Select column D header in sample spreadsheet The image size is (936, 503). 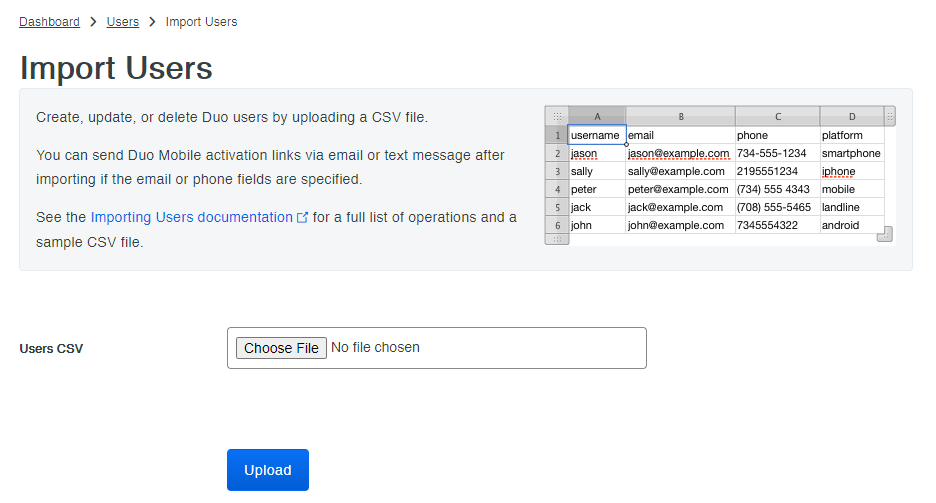pos(852,116)
